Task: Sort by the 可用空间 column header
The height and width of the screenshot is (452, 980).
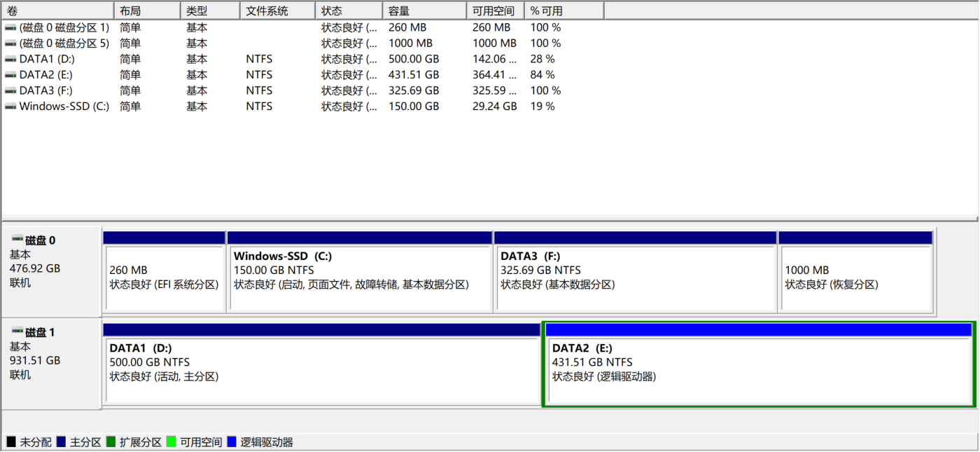Action: tap(496, 11)
